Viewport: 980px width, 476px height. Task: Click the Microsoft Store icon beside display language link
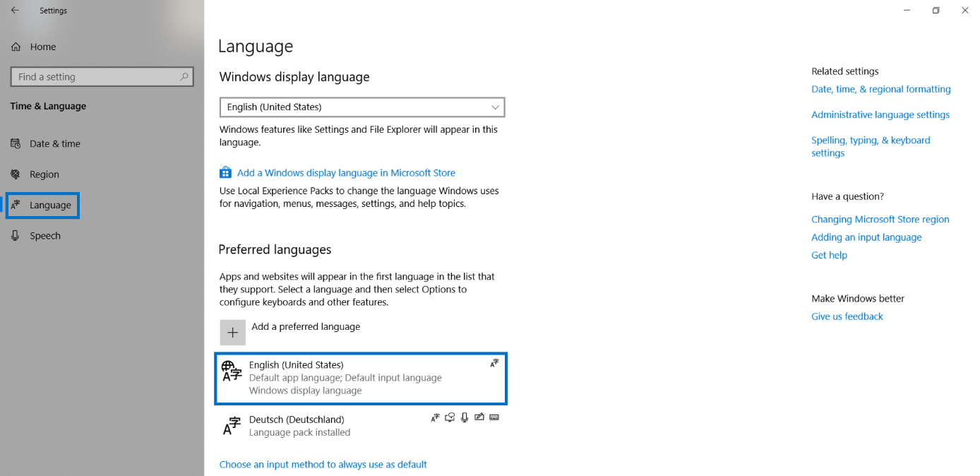[225, 172]
